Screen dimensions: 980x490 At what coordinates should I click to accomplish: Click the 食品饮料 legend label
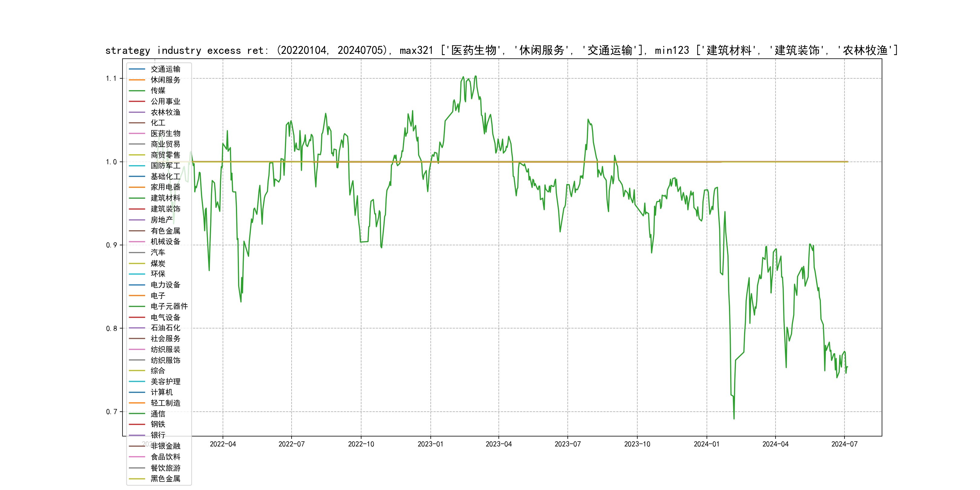(165, 456)
